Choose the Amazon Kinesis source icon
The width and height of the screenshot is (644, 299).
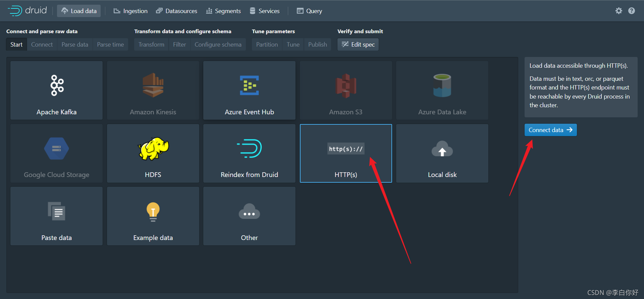(x=153, y=85)
